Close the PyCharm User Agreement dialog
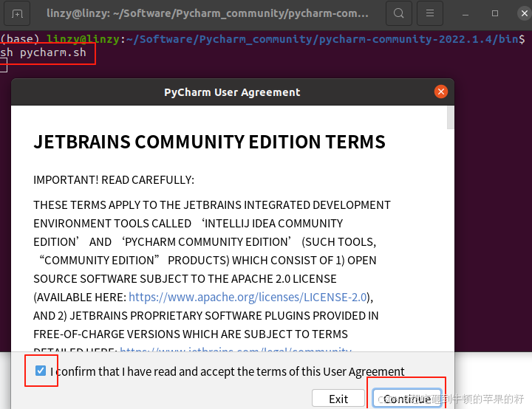Image resolution: width=532 pixels, height=409 pixels. 440,92
